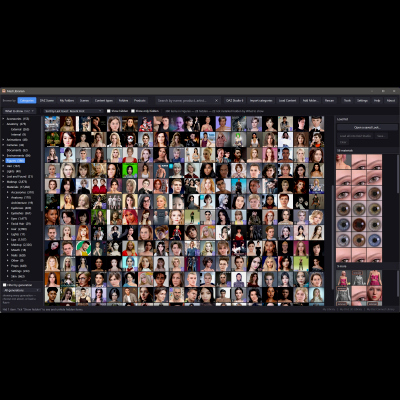400x400 pixels.
Task: Select the purple alien head figure thumbnail
Action: point(177,123)
